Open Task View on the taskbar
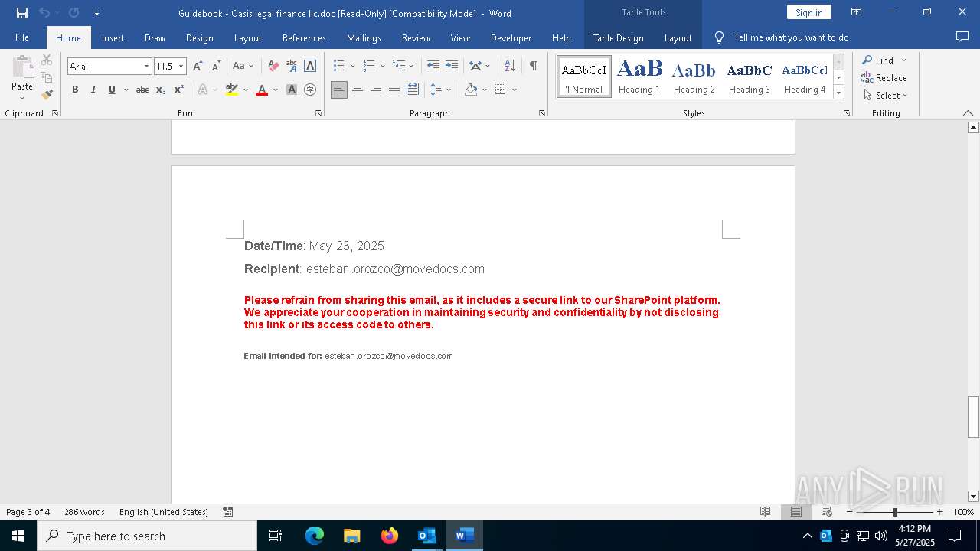Image resolution: width=980 pixels, height=551 pixels. [276, 536]
